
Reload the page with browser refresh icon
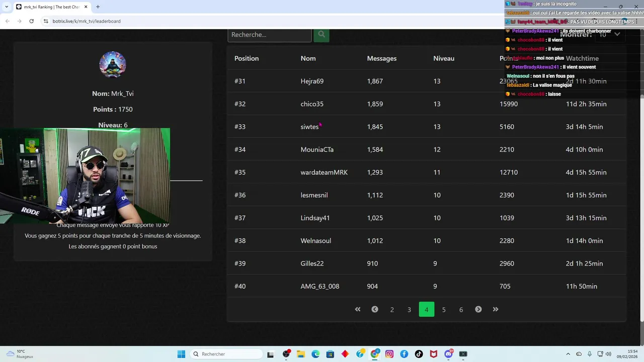(31, 21)
